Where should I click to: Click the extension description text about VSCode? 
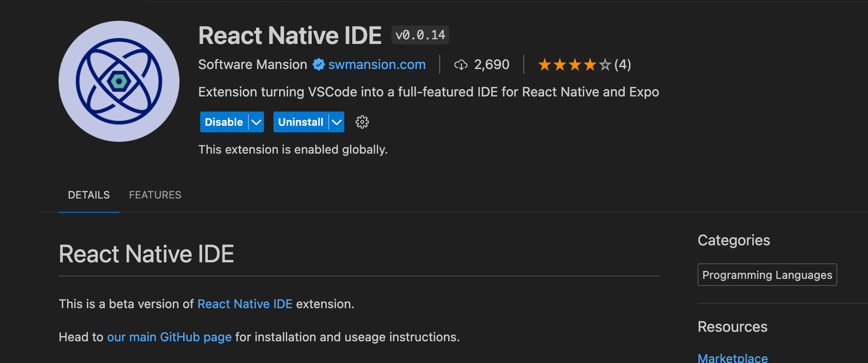pyautogui.click(x=428, y=92)
